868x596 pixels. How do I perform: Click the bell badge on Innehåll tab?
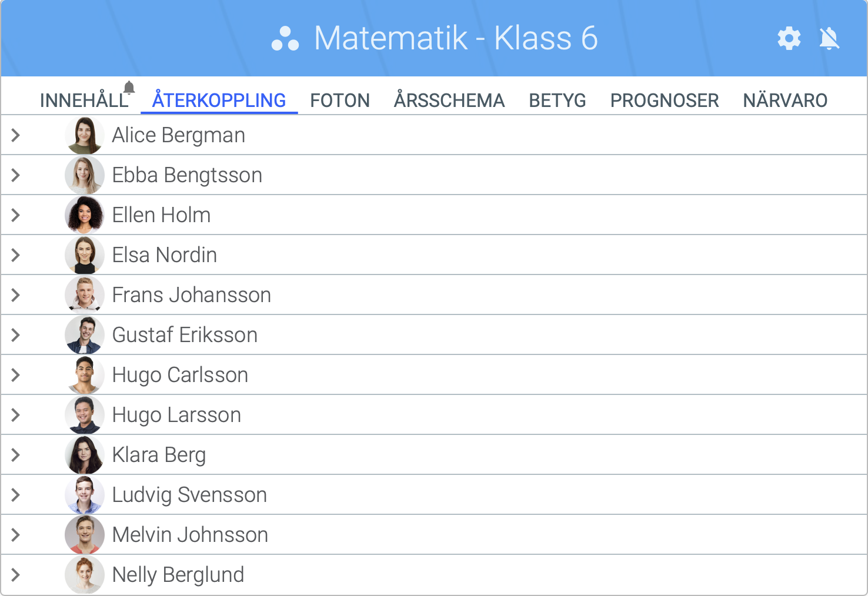(x=129, y=88)
